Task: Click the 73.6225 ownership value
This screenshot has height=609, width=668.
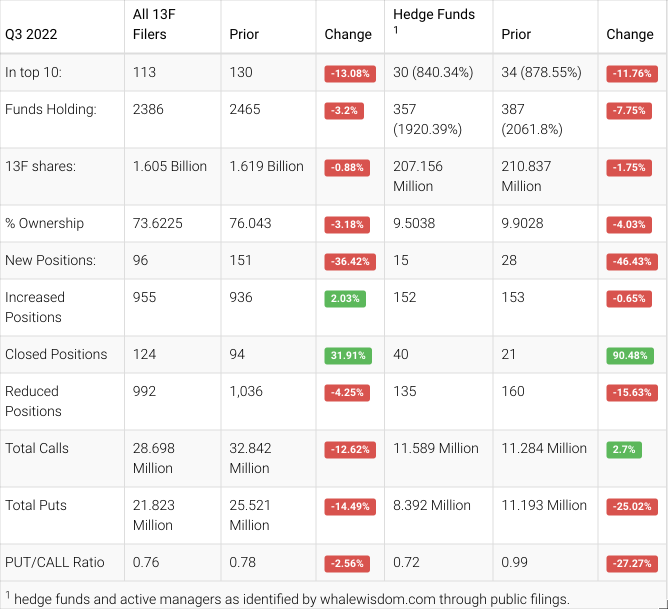Action: 158,223
